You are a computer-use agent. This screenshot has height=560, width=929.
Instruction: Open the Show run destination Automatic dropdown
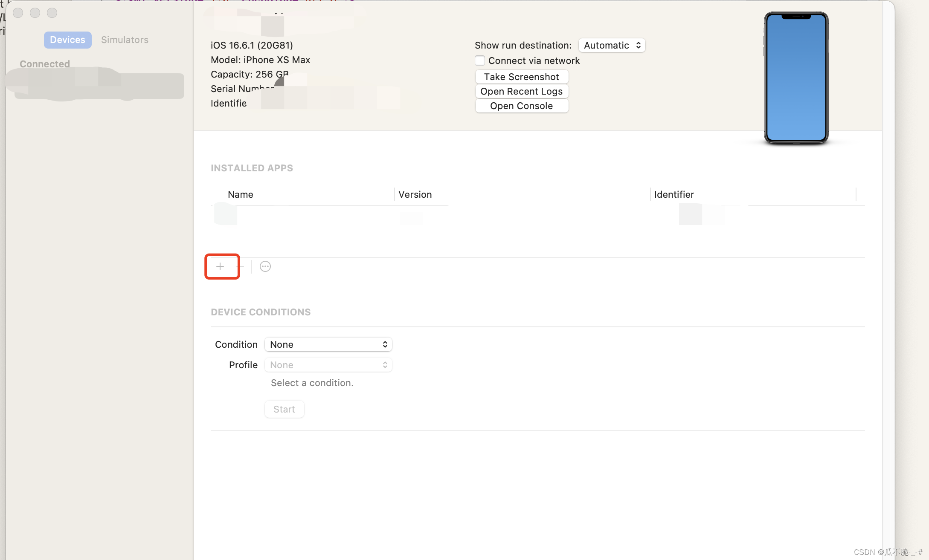pos(612,45)
